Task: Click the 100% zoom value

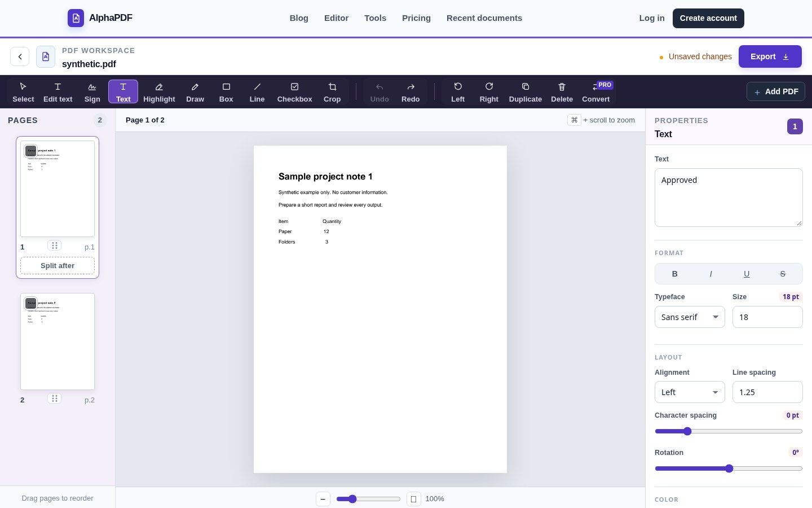Action: tap(435, 499)
